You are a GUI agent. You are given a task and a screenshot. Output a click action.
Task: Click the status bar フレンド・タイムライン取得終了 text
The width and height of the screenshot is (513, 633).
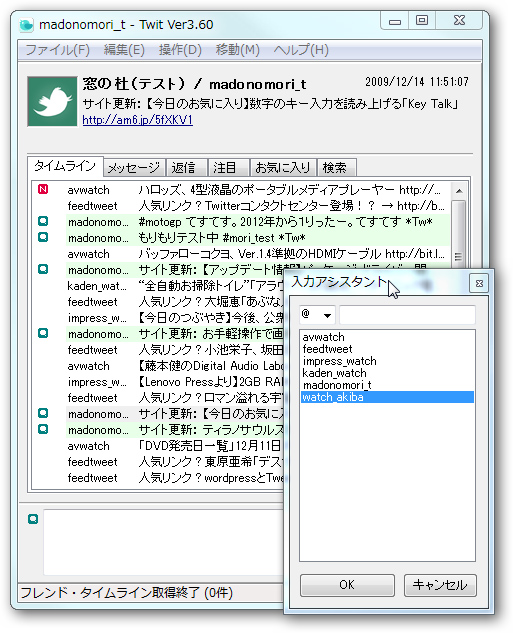pos(127,593)
